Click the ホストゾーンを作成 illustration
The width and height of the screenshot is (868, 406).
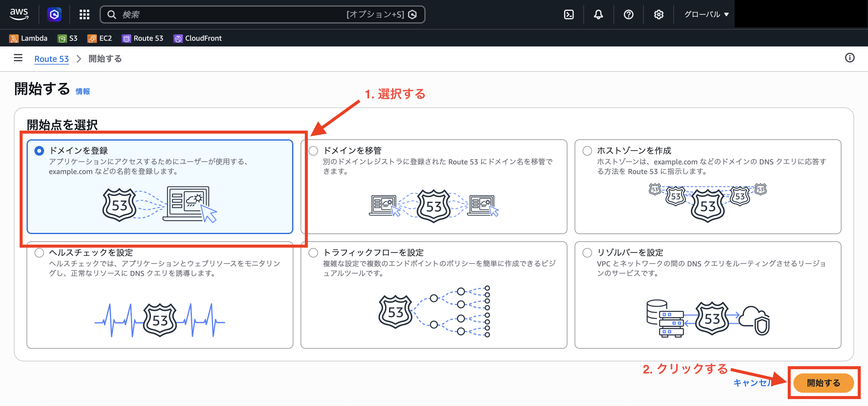(x=708, y=203)
